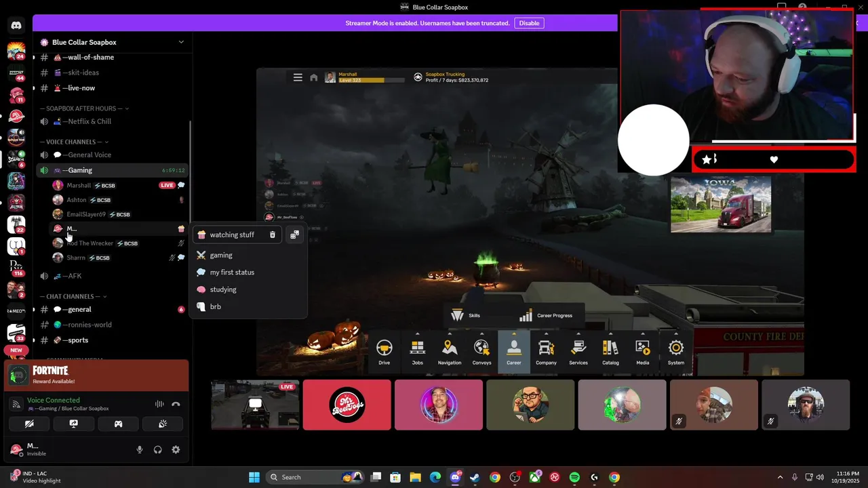Select the Mr. BeefTops participant tile
The height and width of the screenshot is (488, 868).
tap(347, 405)
